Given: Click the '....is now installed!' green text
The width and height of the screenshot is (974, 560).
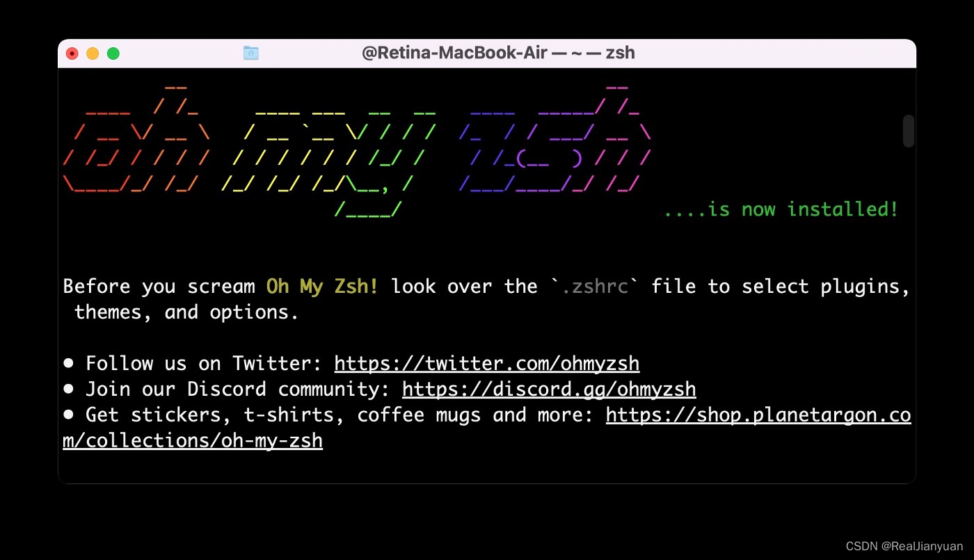Looking at the screenshot, I should pos(781,209).
